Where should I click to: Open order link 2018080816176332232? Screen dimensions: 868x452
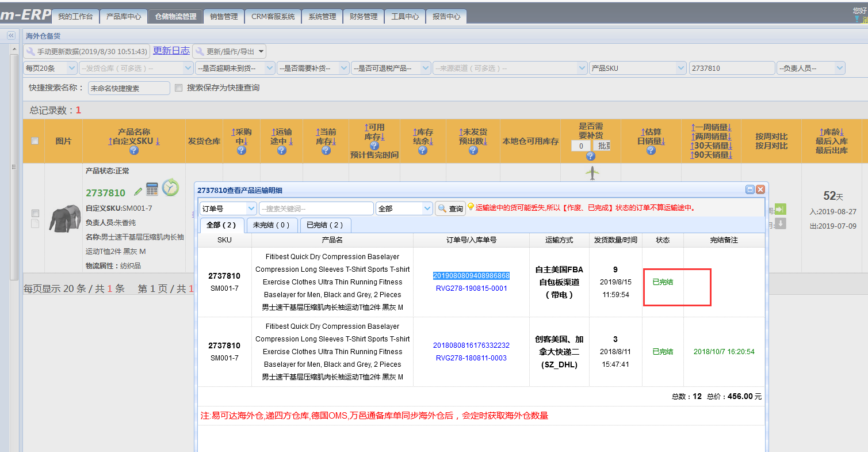click(471, 345)
